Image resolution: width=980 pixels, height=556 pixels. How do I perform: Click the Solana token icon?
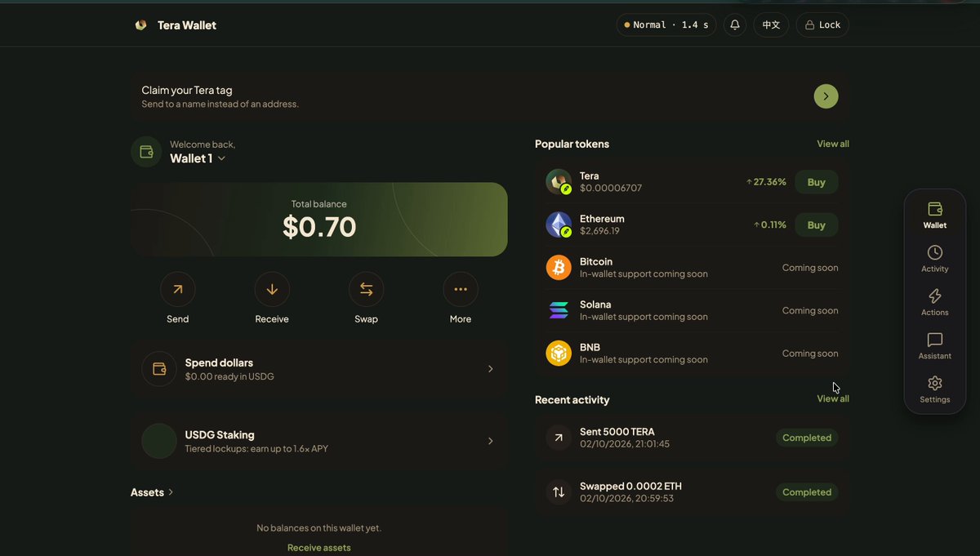559,310
